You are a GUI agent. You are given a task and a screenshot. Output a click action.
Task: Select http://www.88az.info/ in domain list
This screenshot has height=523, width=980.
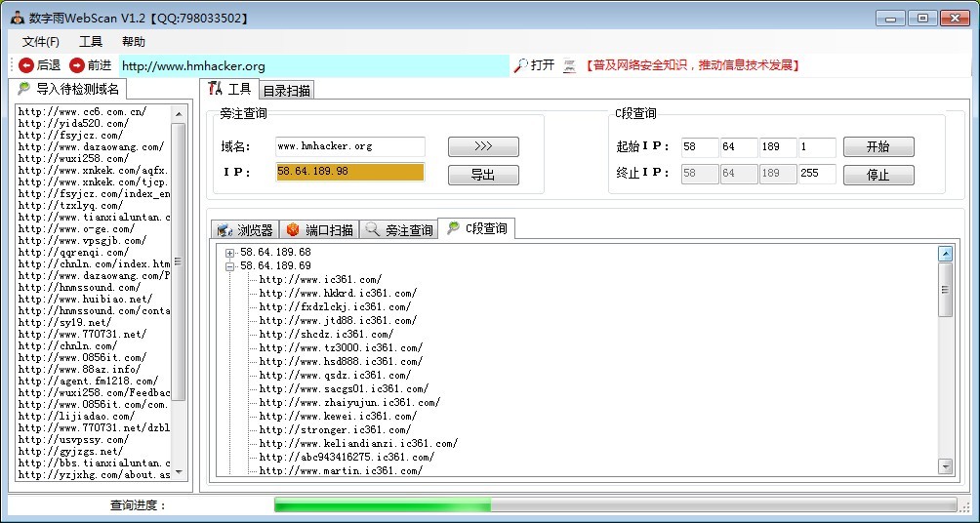79,369
